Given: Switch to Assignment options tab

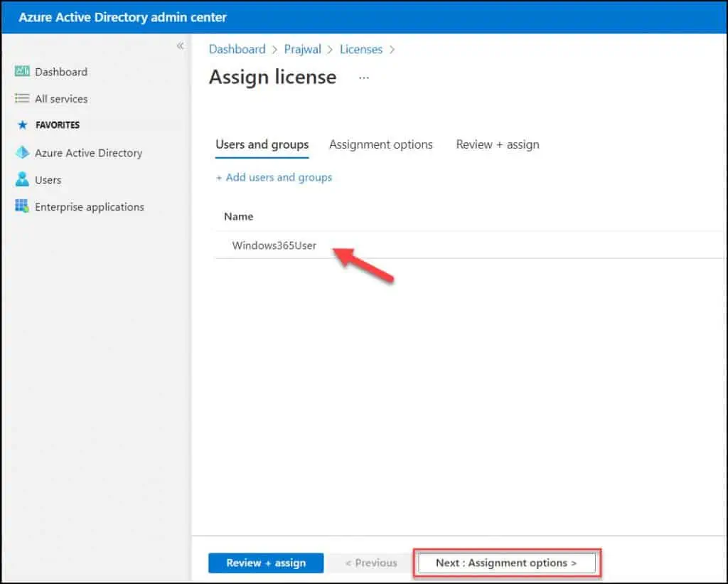Looking at the screenshot, I should point(381,144).
